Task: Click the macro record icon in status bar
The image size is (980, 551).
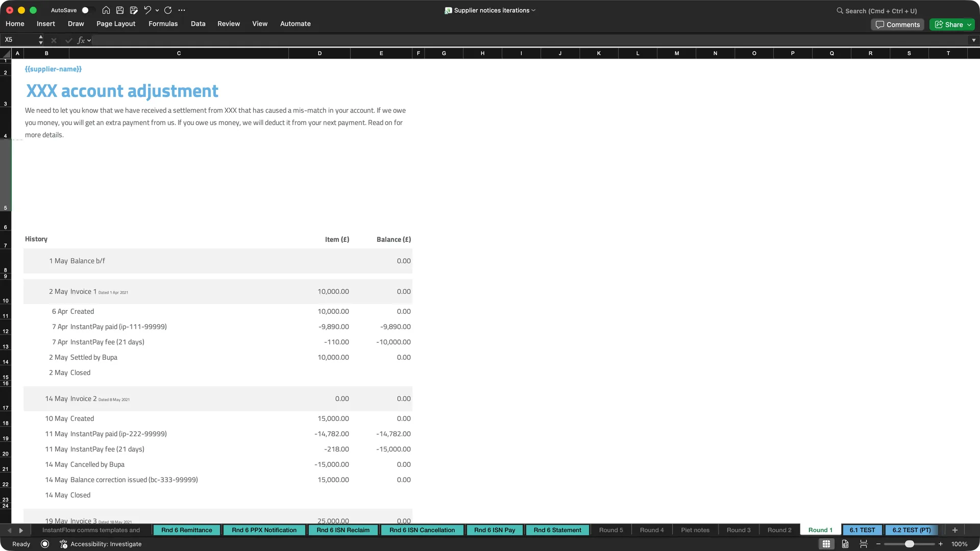Action: click(45, 544)
